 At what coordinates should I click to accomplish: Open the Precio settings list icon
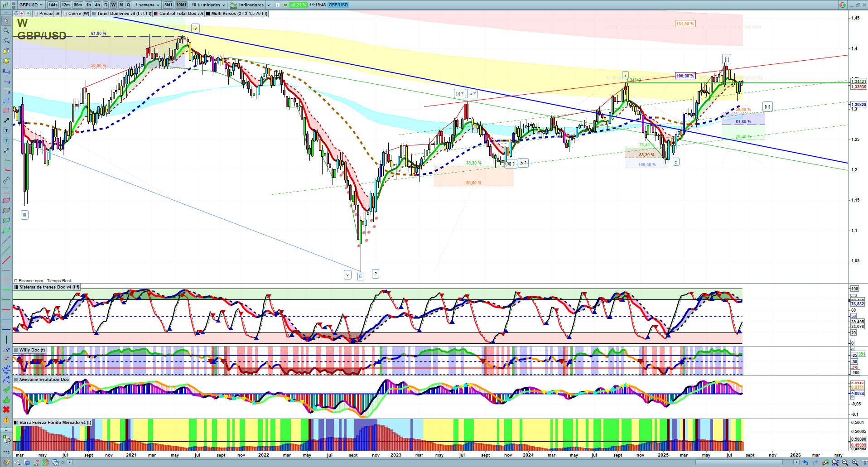click(x=58, y=14)
